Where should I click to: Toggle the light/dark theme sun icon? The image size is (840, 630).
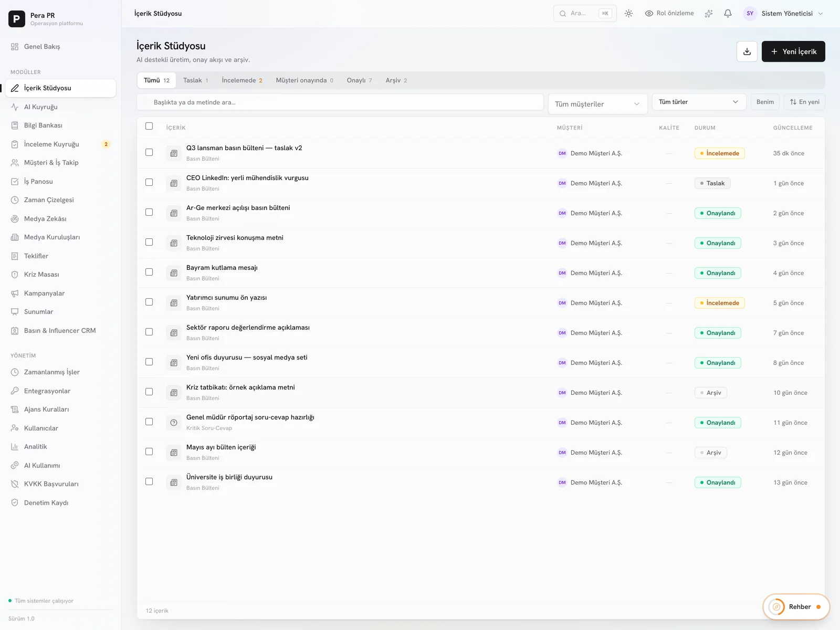628,14
